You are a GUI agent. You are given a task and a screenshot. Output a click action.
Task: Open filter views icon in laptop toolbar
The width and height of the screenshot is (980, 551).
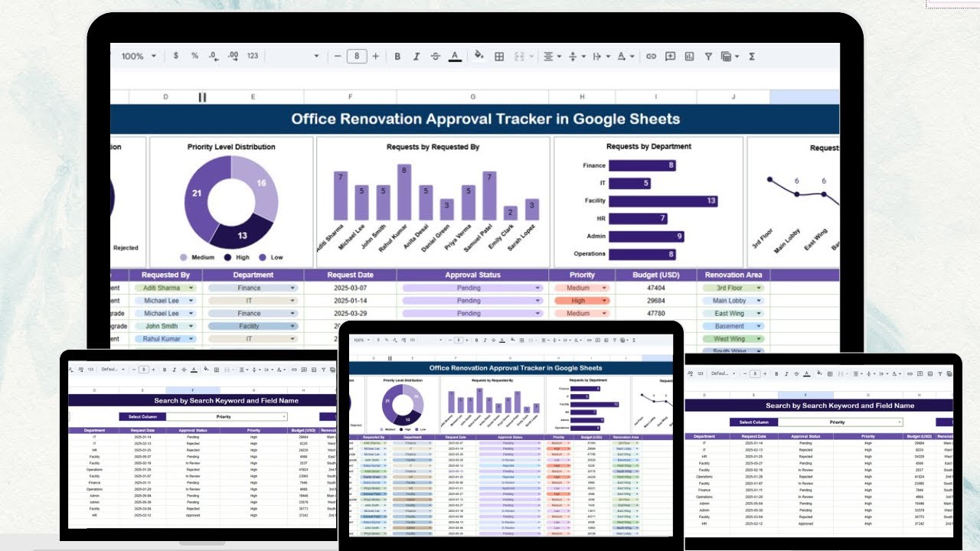pos(730,56)
